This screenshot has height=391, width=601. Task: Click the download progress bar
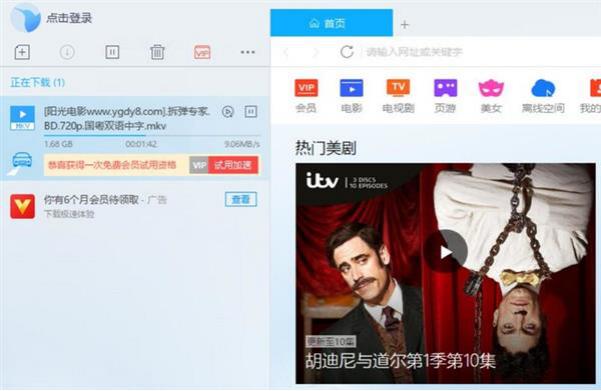(x=152, y=135)
